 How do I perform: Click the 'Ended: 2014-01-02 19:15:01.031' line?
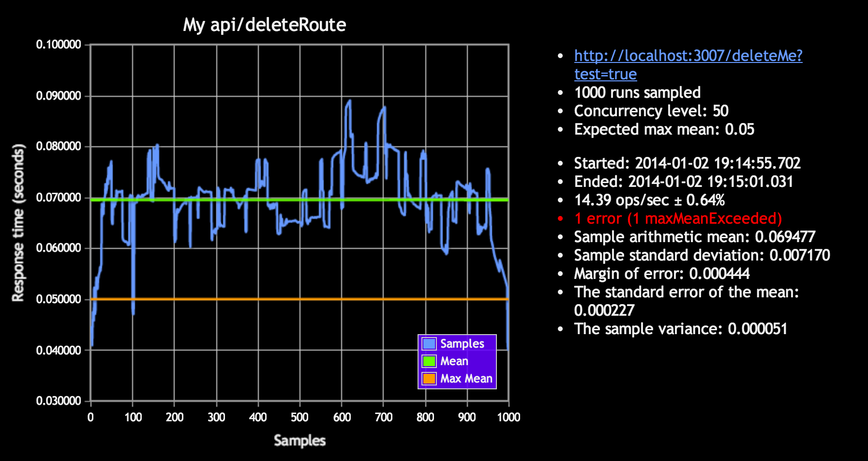pyautogui.click(x=684, y=182)
